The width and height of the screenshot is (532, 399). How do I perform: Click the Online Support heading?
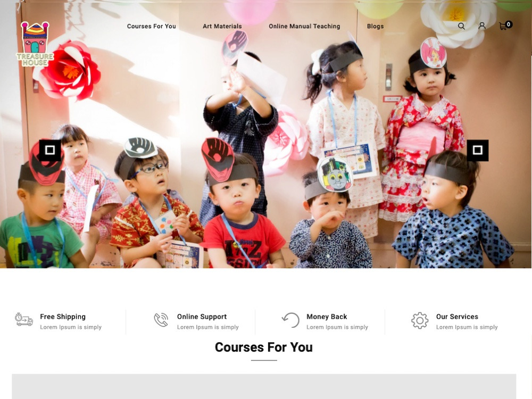(x=202, y=317)
